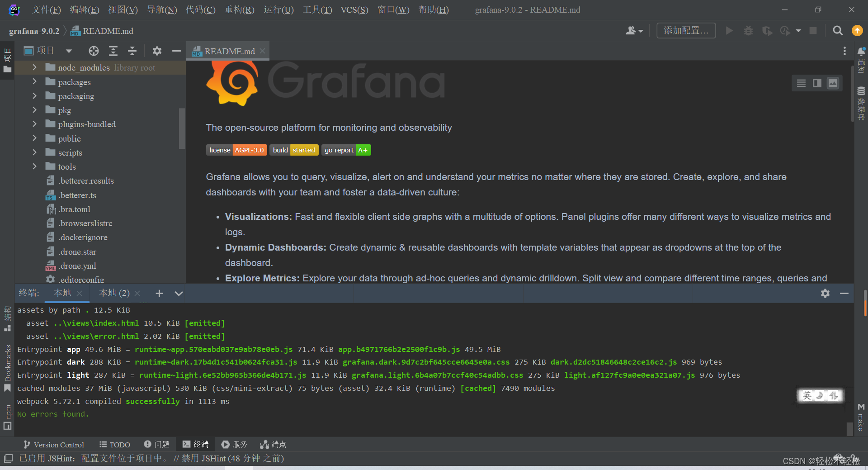Click the profiler run icon
Screen dimensions: 868x470
[x=785, y=31]
